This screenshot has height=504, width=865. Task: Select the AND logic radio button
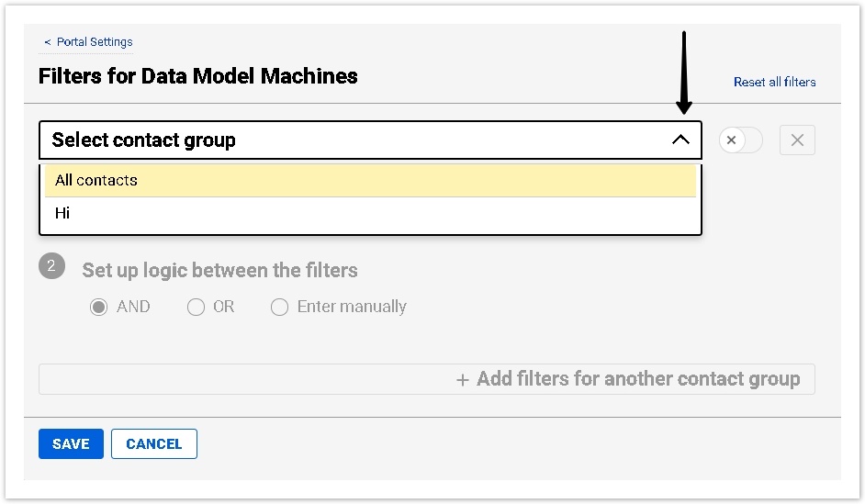[99, 308]
